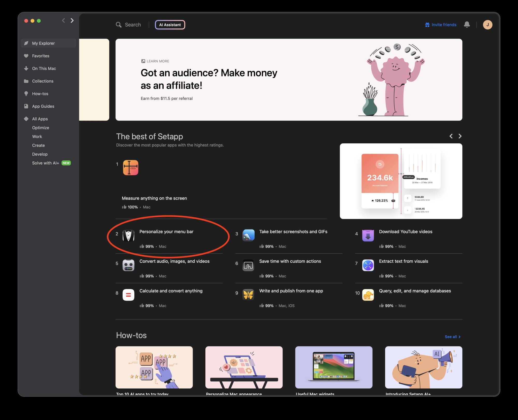Image resolution: width=518 pixels, height=420 pixels.
Task: Click the download arrow icon for On This Mac
Action: click(26, 69)
